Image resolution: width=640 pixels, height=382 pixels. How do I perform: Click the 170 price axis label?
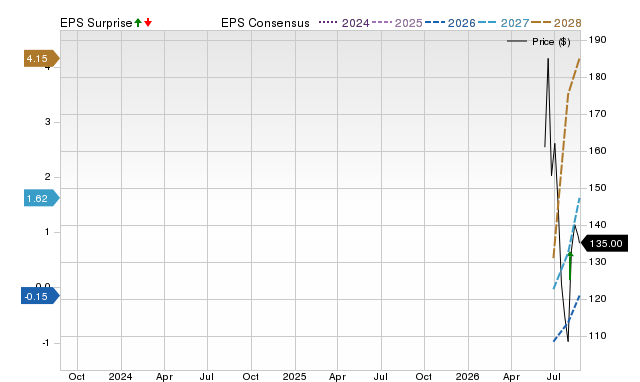(x=598, y=114)
